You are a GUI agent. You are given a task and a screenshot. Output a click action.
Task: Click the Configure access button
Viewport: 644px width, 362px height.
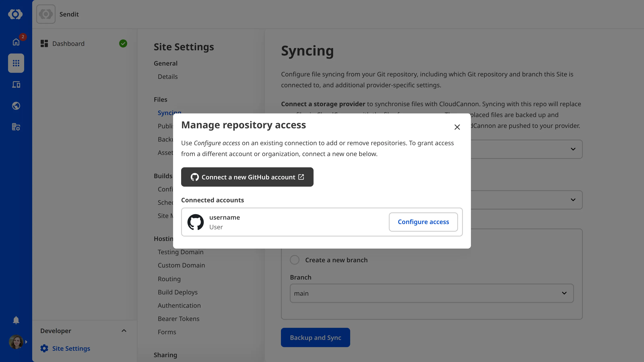(423, 222)
